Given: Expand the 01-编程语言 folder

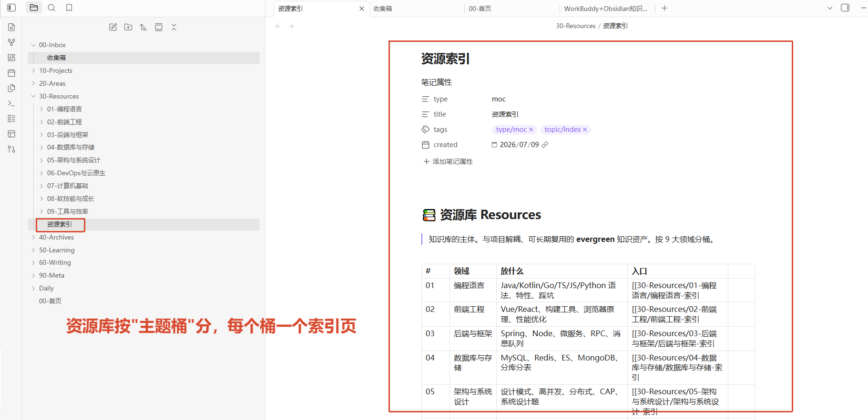Looking at the screenshot, I should click(x=41, y=109).
